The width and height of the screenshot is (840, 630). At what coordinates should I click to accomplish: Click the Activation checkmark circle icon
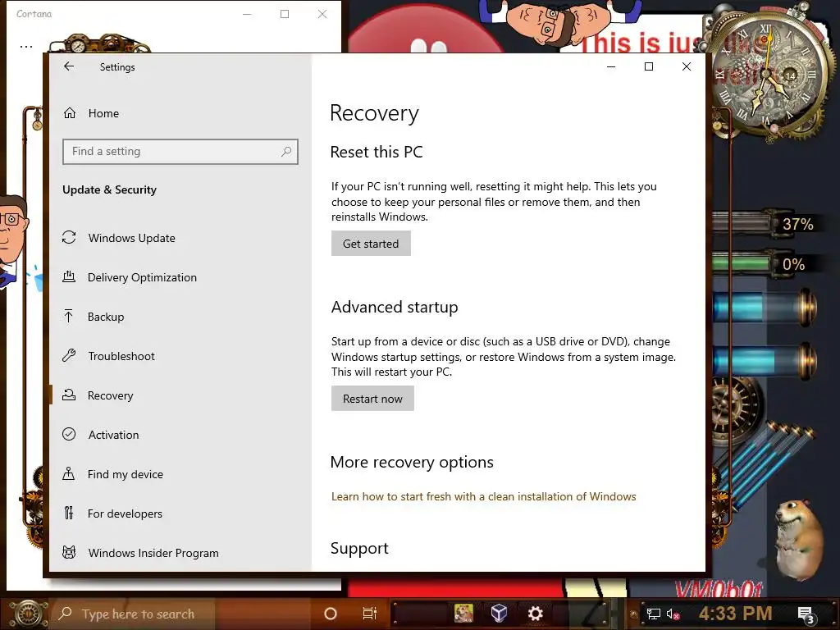click(x=69, y=434)
